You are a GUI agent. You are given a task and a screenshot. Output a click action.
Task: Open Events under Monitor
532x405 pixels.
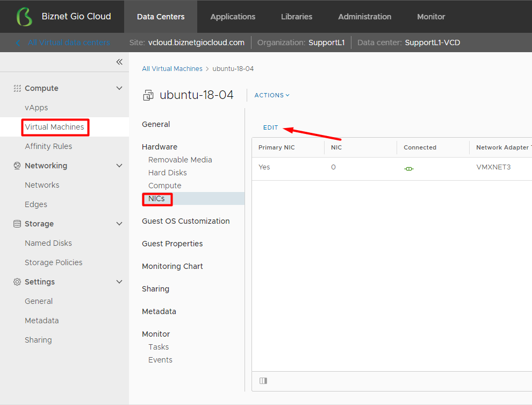point(160,360)
